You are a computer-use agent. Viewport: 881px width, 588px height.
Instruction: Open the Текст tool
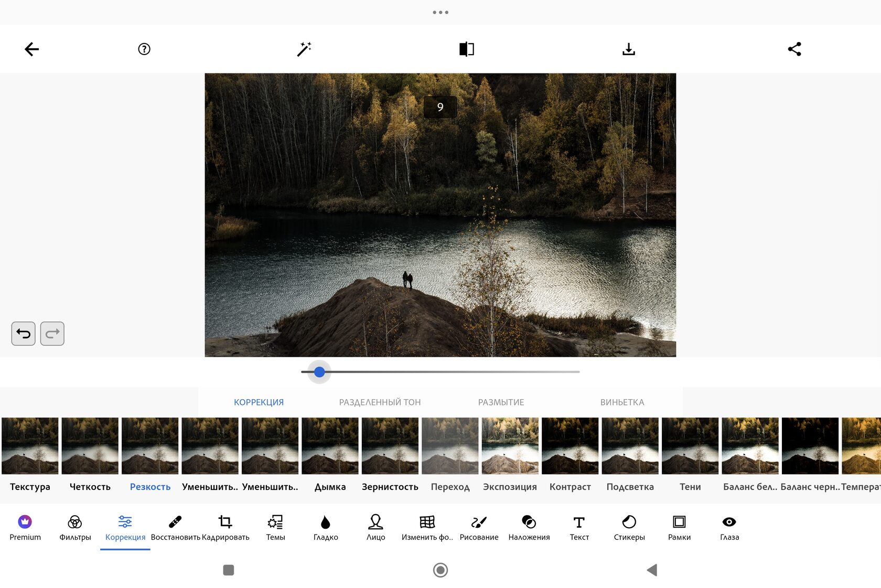coord(579,527)
